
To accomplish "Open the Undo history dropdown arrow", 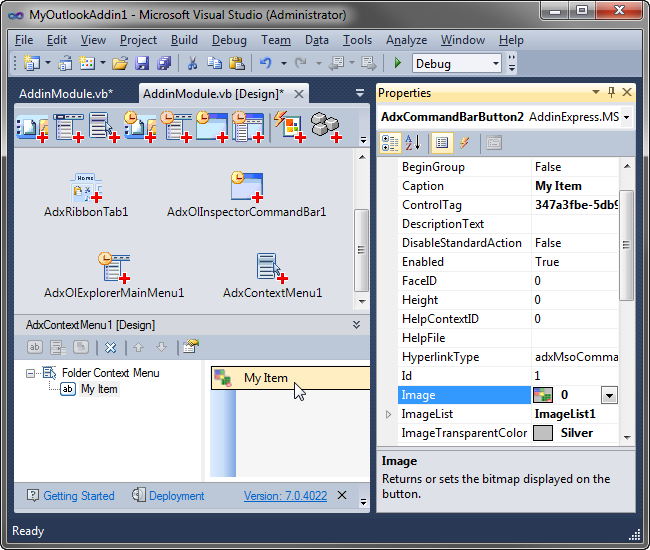I will click(x=284, y=63).
